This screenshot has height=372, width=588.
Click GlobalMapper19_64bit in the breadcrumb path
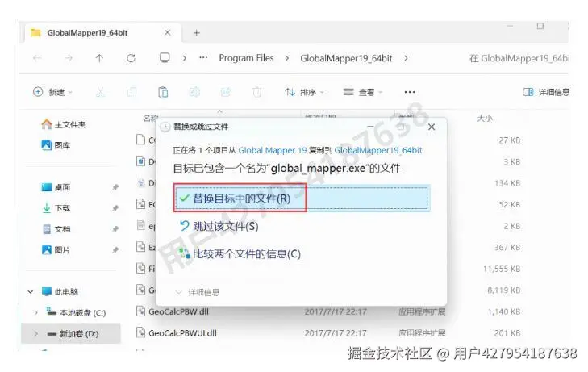[x=346, y=58]
